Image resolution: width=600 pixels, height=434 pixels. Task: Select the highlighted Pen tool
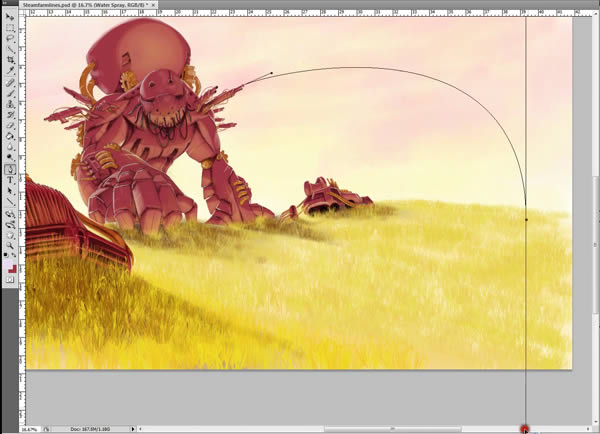10,169
